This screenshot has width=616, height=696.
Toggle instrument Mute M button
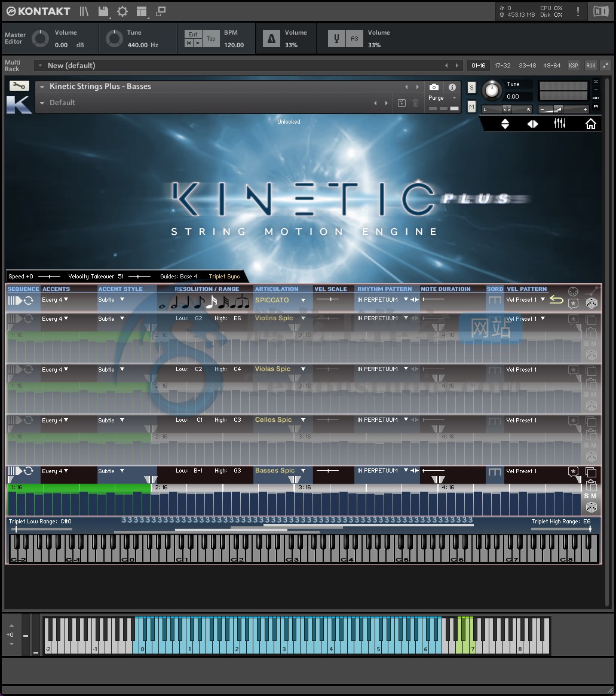471,106
